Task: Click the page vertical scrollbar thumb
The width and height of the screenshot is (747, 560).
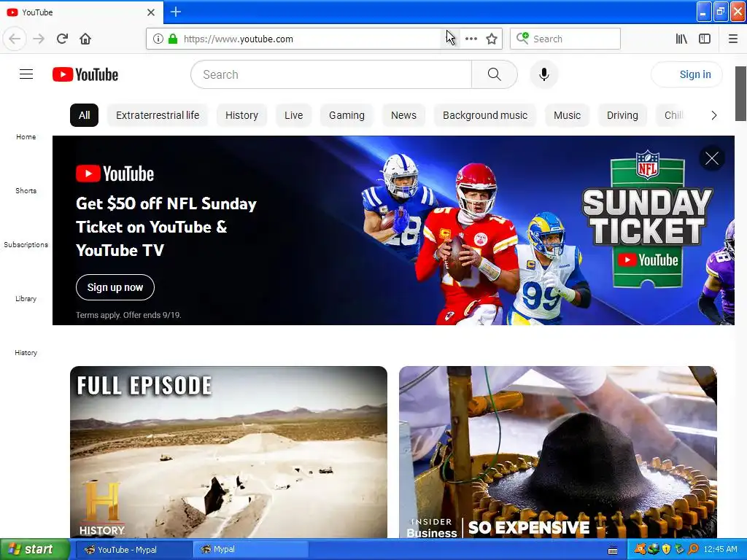Action: (741, 93)
